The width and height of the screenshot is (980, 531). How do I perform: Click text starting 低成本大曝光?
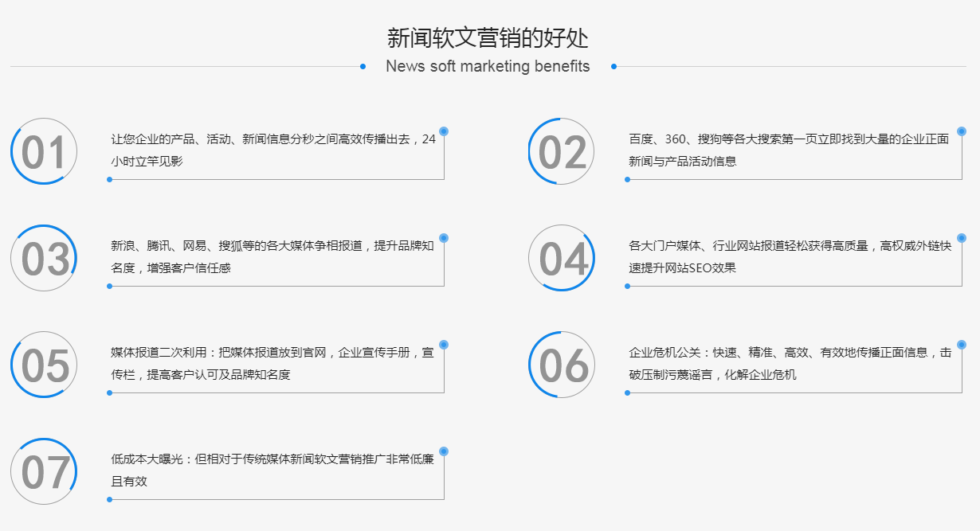coord(272,470)
